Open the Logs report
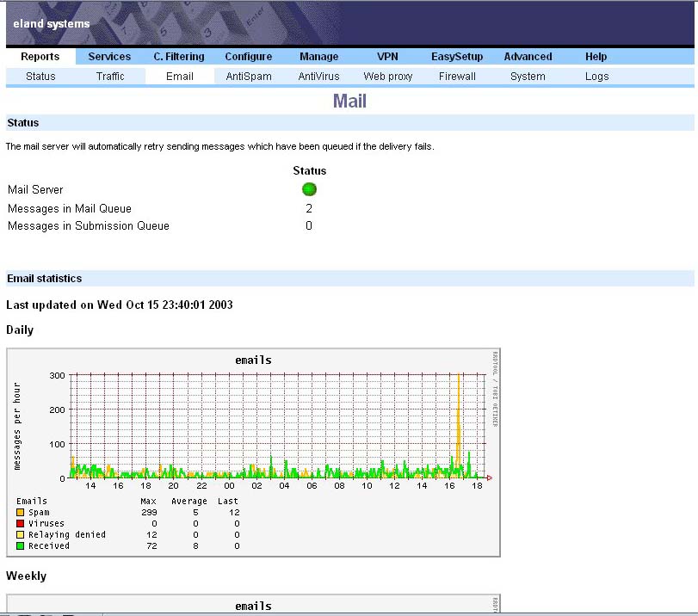698x616 pixels. point(597,76)
